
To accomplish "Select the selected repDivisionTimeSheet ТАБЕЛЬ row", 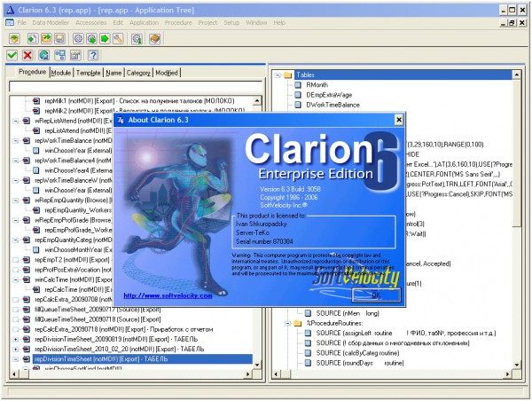I will [143, 359].
